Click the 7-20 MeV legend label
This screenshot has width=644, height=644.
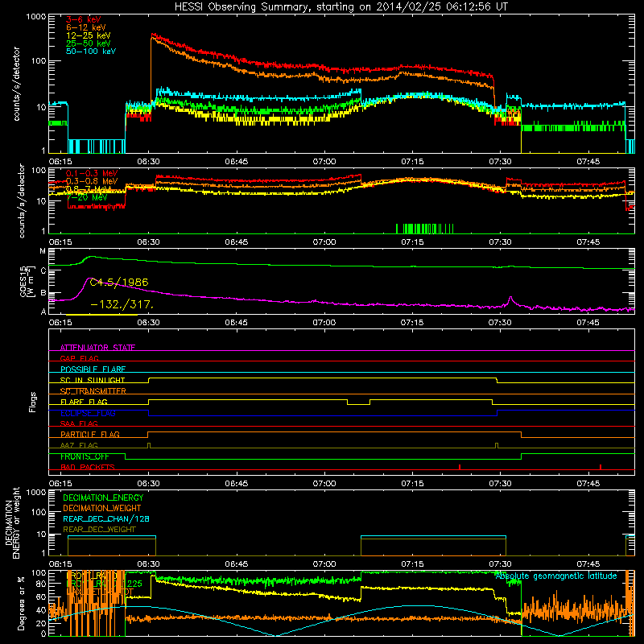(87, 197)
